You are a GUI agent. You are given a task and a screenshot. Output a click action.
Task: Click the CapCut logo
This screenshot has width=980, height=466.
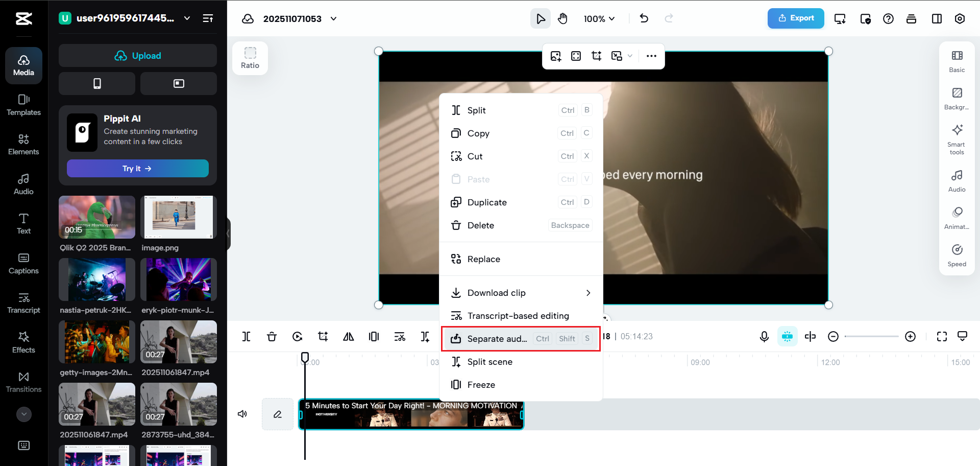(x=23, y=19)
